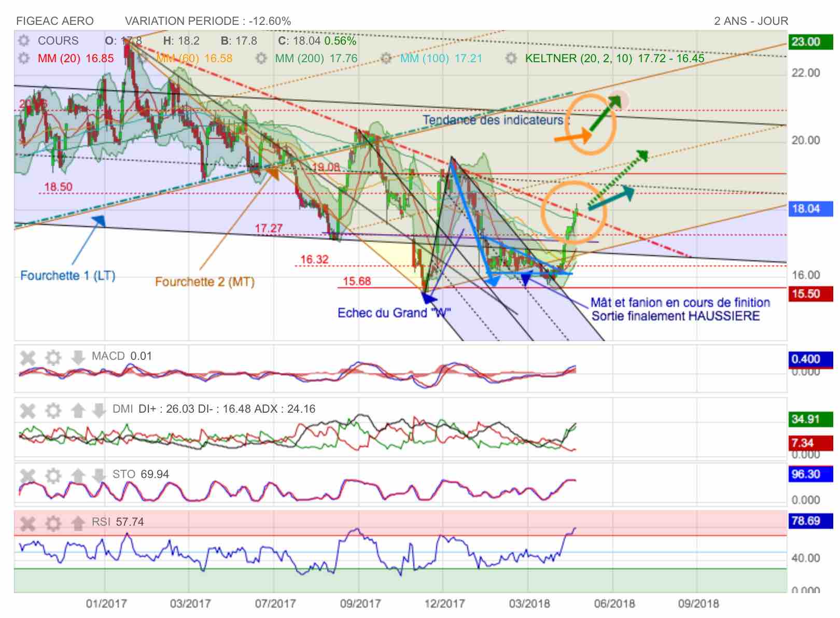Click the 19.08 level label
Viewport: 840px width, 618px height.
[326, 167]
